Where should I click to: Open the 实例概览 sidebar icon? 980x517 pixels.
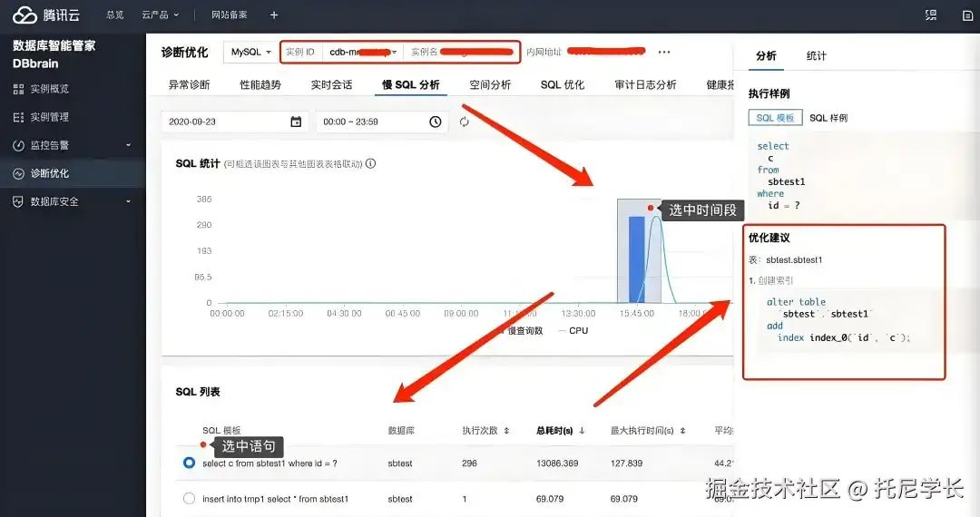pyautogui.click(x=18, y=89)
